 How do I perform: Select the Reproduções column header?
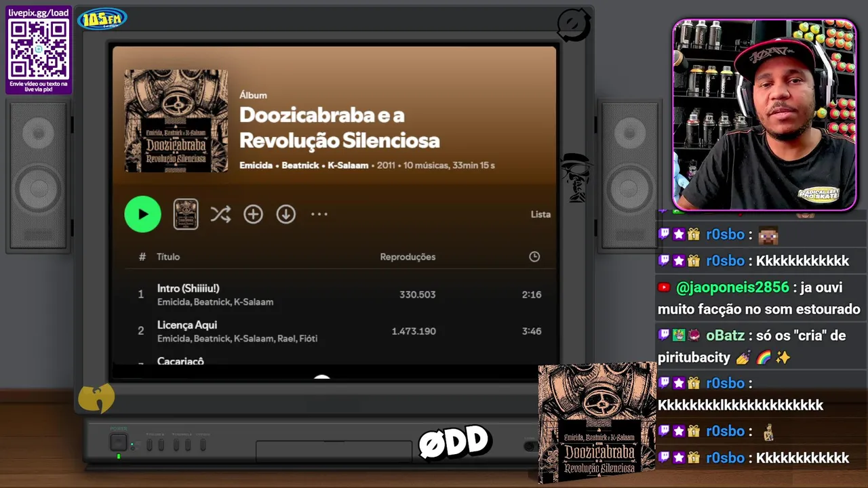pyautogui.click(x=408, y=257)
